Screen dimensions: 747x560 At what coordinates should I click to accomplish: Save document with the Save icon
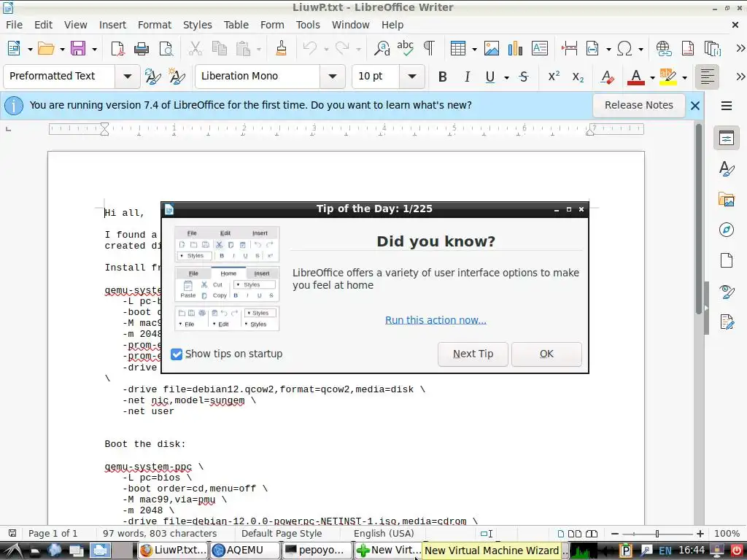78,48
